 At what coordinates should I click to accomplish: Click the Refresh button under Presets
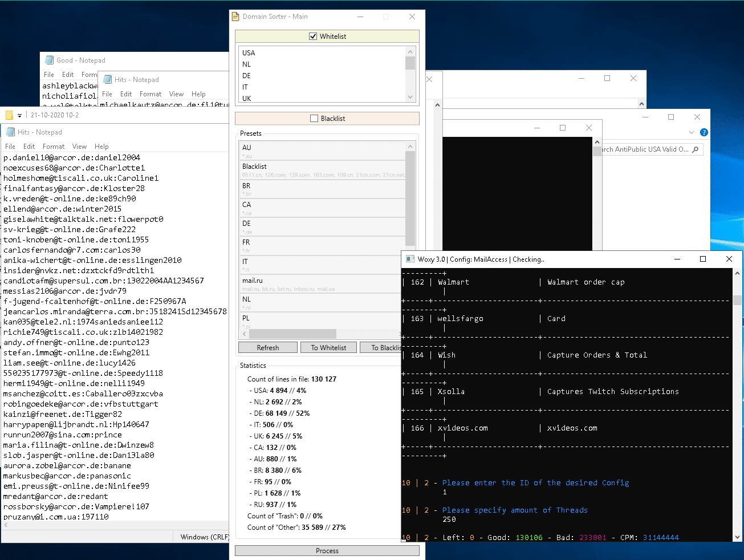pos(268,347)
